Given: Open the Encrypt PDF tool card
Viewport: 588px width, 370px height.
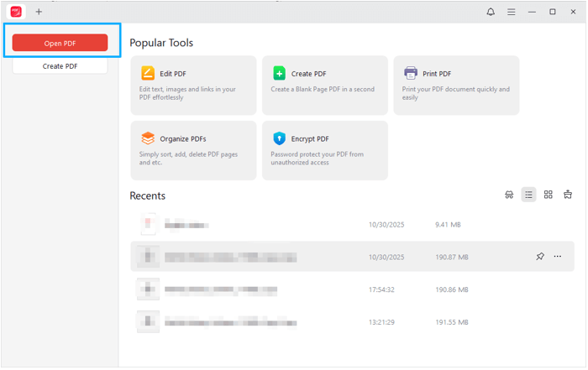Looking at the screenshot, I should point(325,150).
